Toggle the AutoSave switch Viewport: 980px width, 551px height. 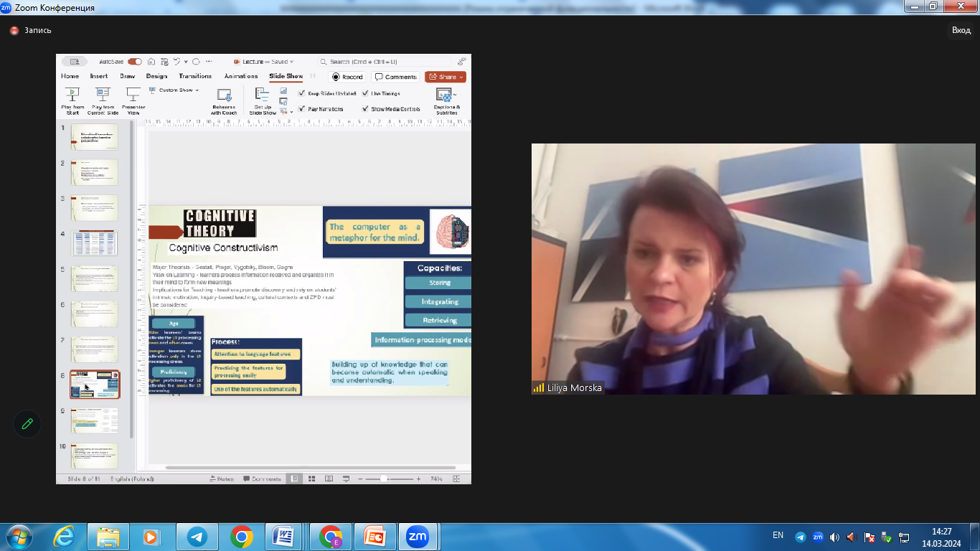click(134, 62)
